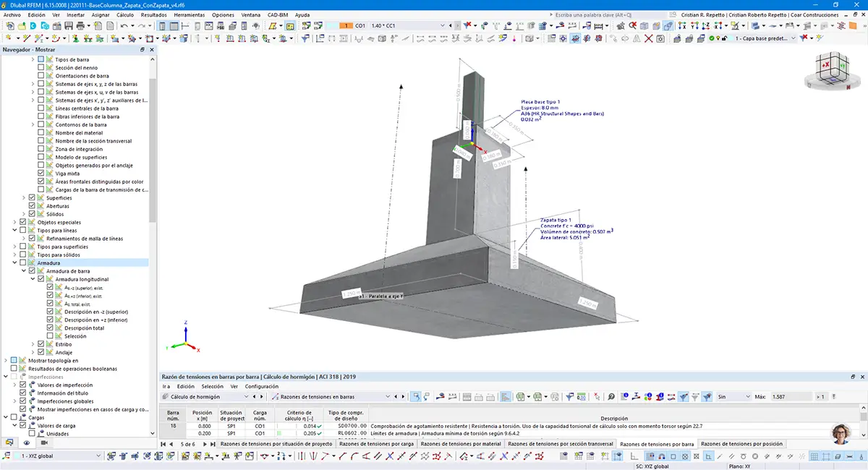Switch to 'Razones de tensiones por carga' tab
868x470 pixels.
click(x=376, y=444)
